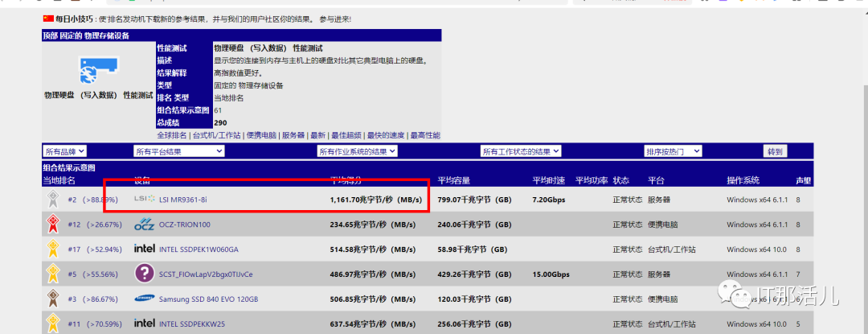This screenshot has height=334, width=868.
Task: Open the 所有工作状态的结果 status dropdown
Action: (521, 151)
